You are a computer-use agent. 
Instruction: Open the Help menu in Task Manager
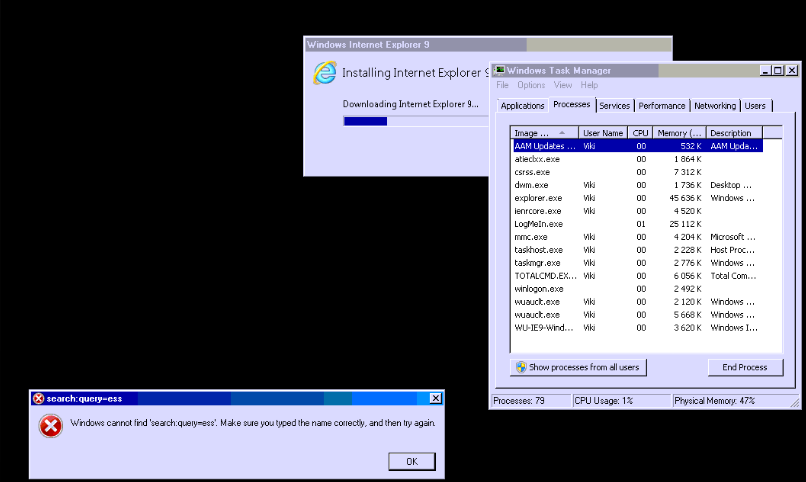point(589,85)
